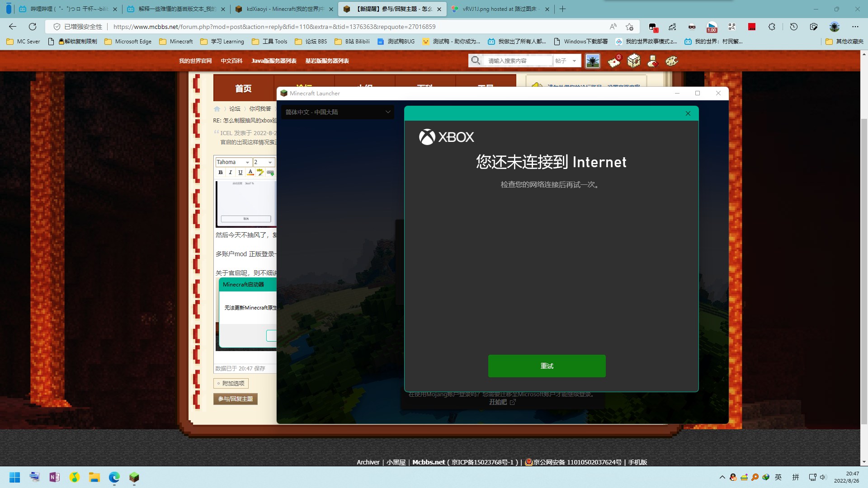868x488 pixels.
Task: Click the insert link icon in forum editor
Action: pos(270,172)
